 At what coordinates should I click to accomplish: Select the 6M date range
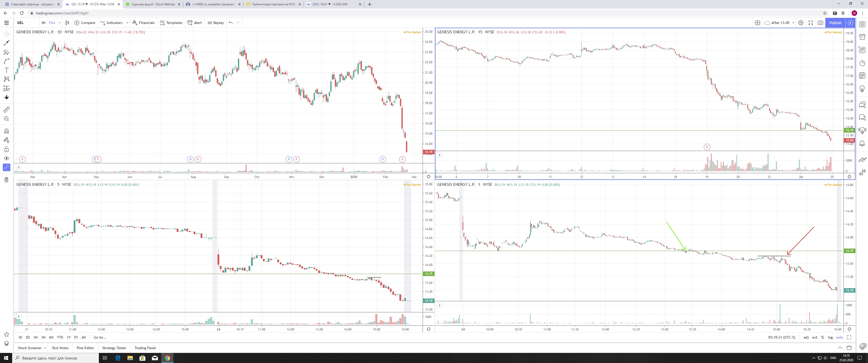(x=51, y=337)
